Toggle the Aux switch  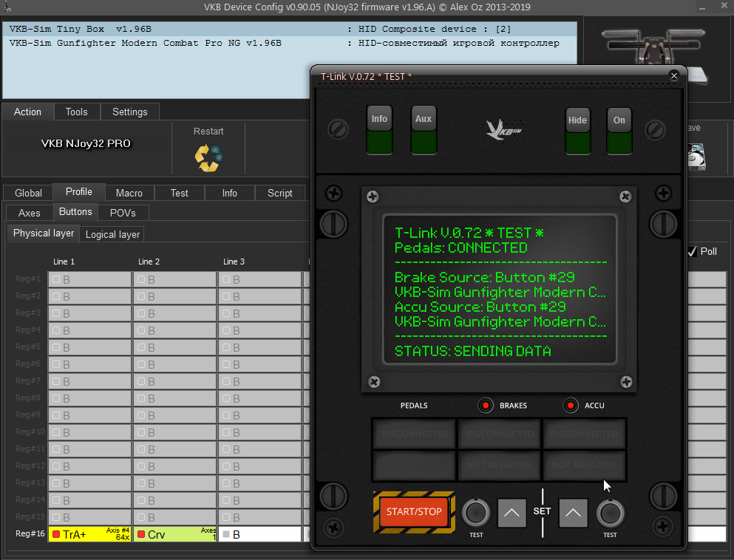click(x=423, y=131)
